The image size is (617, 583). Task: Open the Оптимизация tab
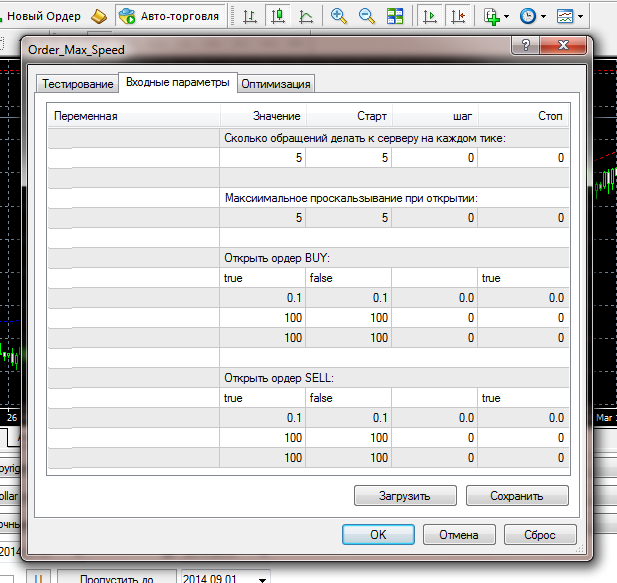(x=276, y=84)
